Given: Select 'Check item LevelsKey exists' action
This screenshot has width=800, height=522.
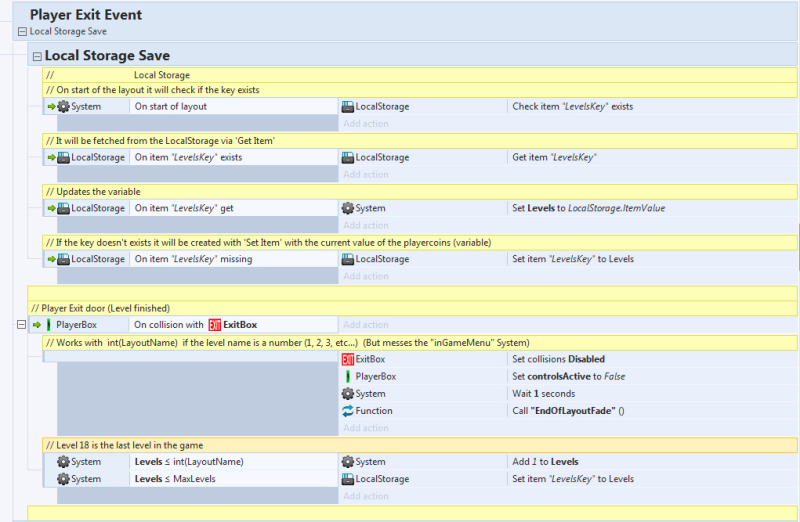Looking at the screenshot, I should tap(572, 107).
